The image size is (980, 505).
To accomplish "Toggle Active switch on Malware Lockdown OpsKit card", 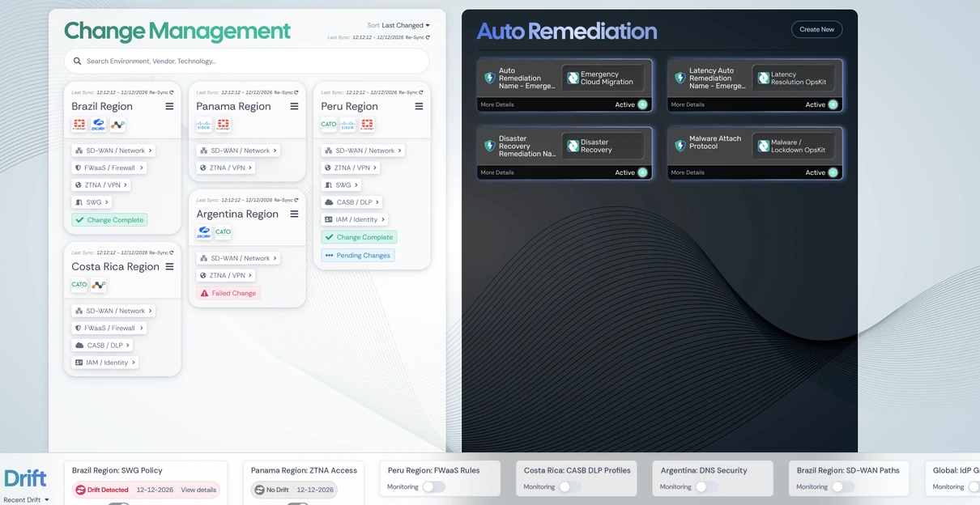I will click(x=833, y=172).
